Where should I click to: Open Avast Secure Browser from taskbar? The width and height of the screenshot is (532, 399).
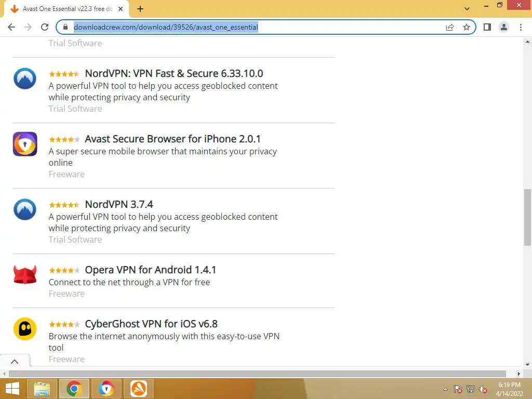[x=106, y=389]
